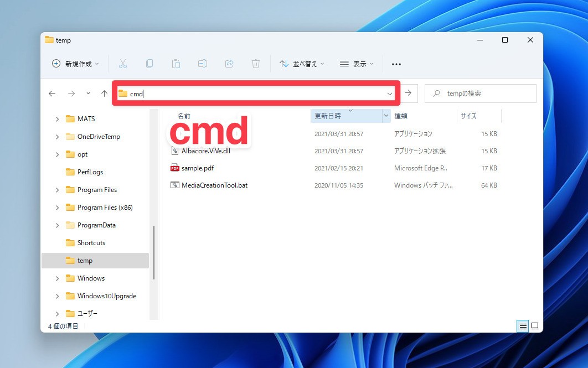Switch to details view icon in status bar
Image resolution: width=588 pixels, height=368 pixels.
click(x=523, y=326)
